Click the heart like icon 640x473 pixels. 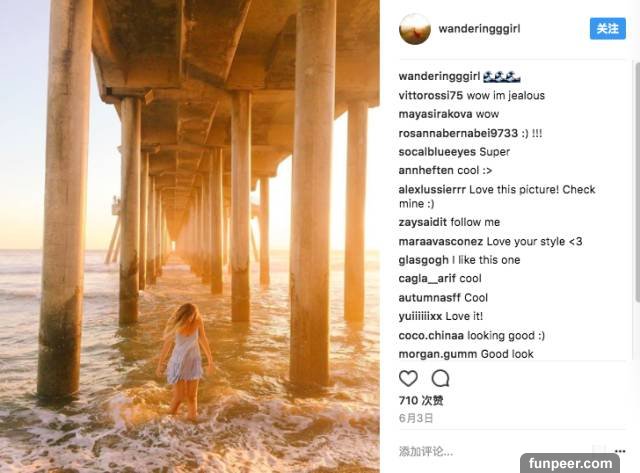408,378
